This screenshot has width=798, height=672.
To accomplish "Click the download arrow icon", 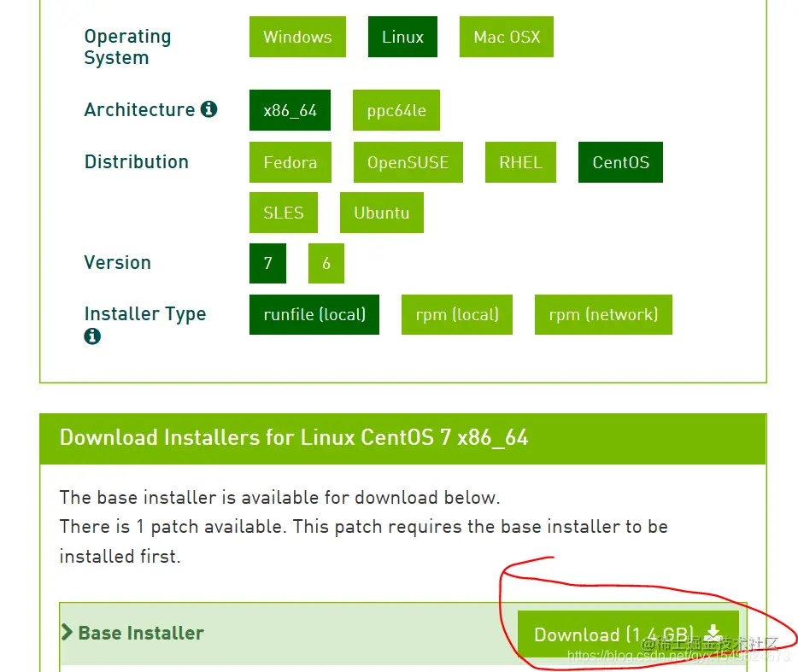I will (x=713, y=633).
